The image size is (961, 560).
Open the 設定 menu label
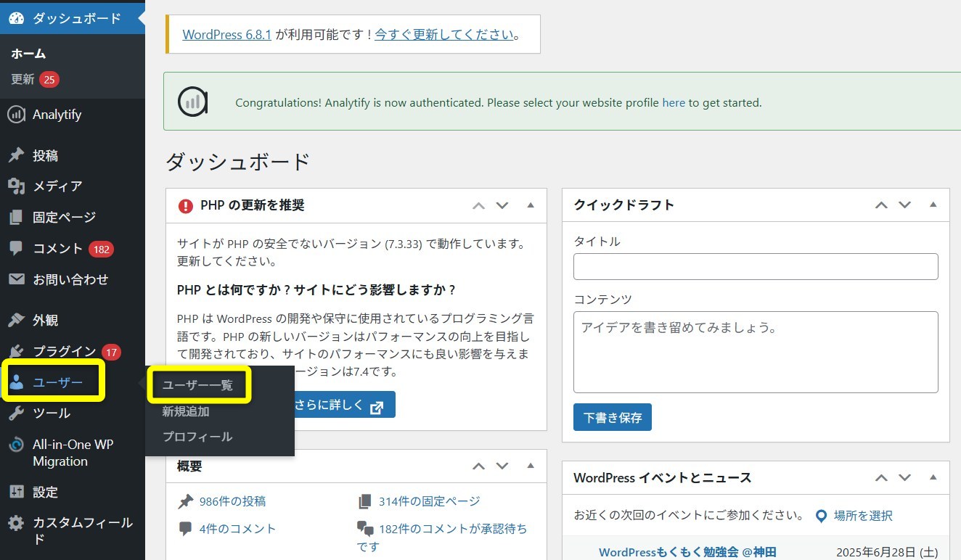(x=45, y=492)
